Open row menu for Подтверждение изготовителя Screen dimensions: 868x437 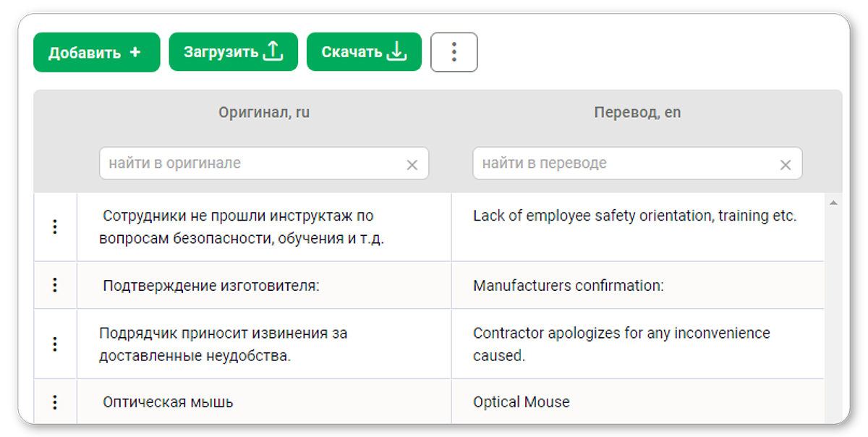55,285
